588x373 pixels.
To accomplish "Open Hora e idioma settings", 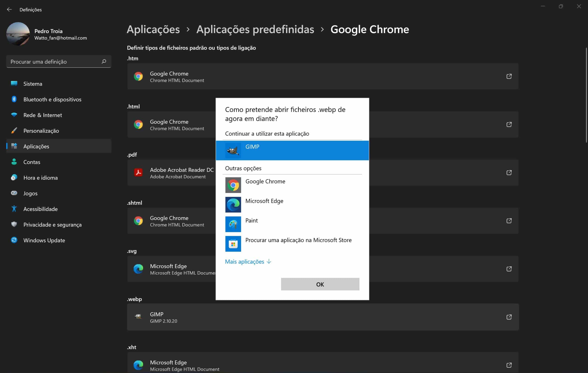I will pos(59,177).
